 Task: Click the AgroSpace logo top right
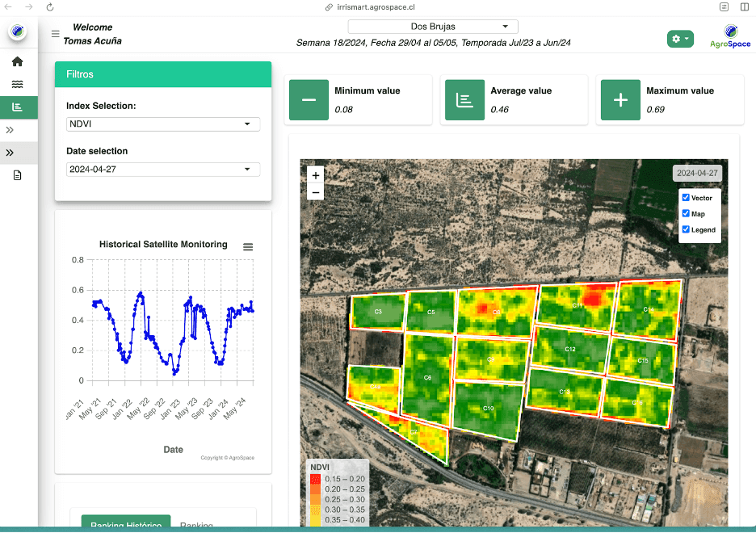pos(730,36)
